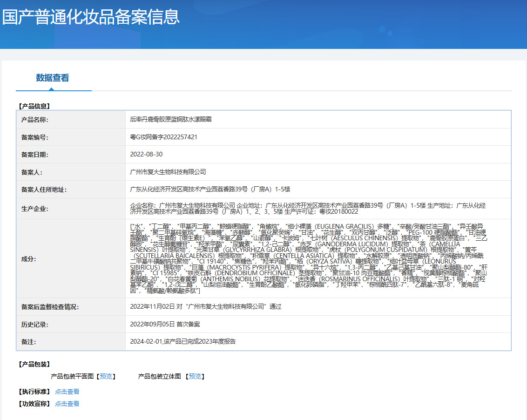Click the 2022年11月02日 supervision check result
The width and height of the screenshot is (527, 420).
click(x=206, y=307)
